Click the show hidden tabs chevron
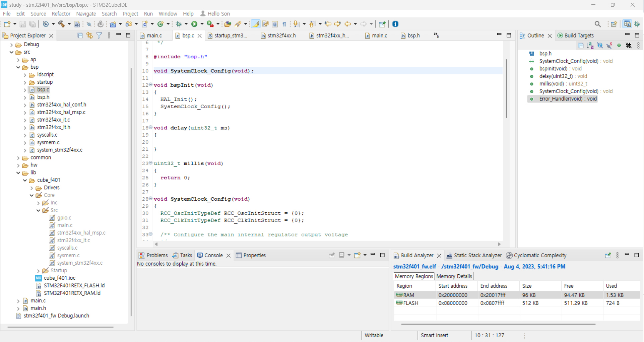Image resolution: width=644 pixels, height=342 pixels. (x=436, y=35)
